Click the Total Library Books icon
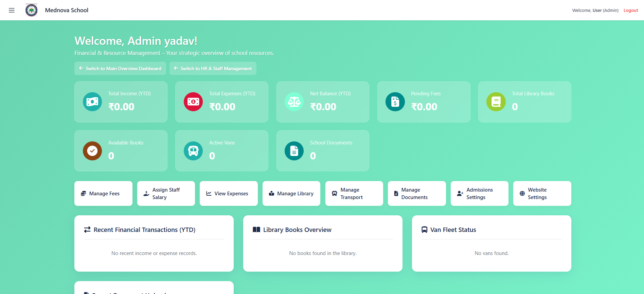 [x=496, y=102]
